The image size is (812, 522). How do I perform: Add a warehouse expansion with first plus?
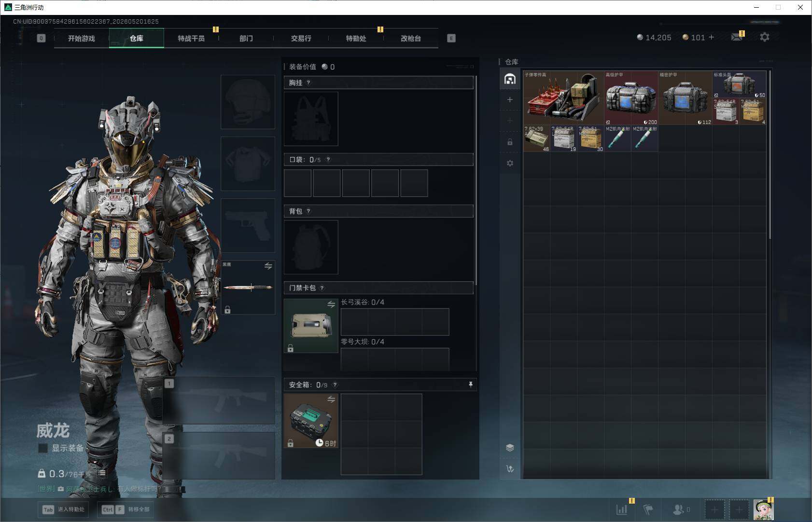(x=510, y=99)
